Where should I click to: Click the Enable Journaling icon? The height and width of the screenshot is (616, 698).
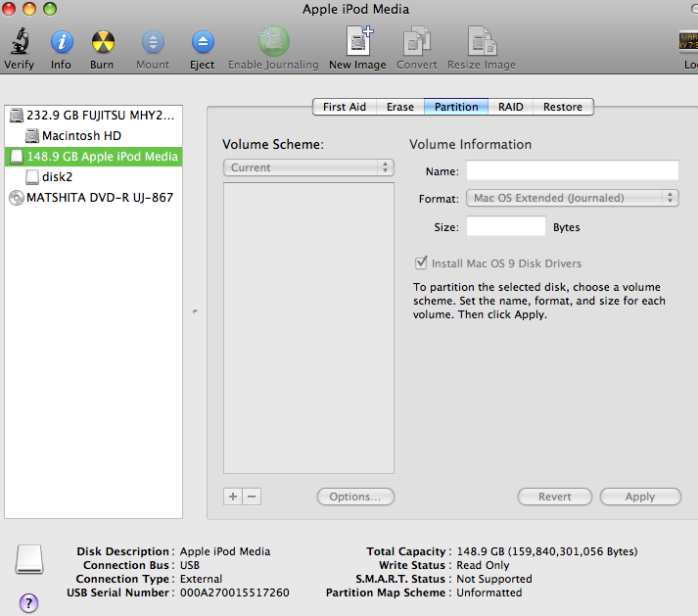click(274, 41)
